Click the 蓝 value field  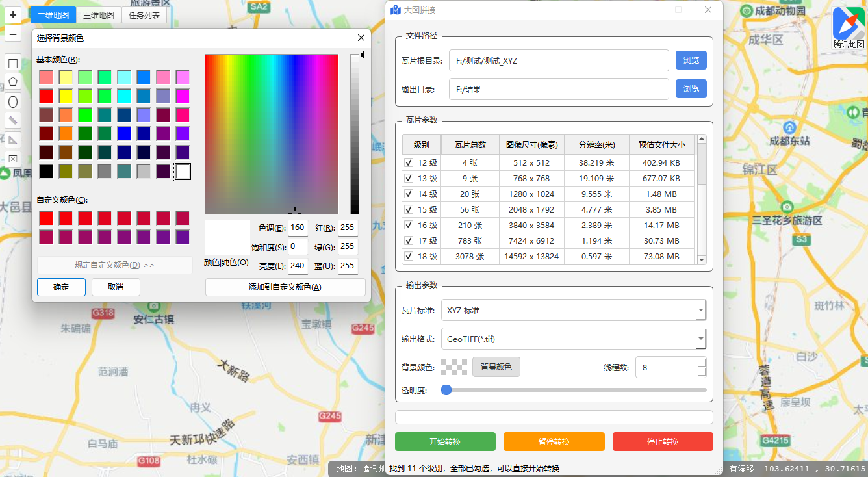point(348,266)
